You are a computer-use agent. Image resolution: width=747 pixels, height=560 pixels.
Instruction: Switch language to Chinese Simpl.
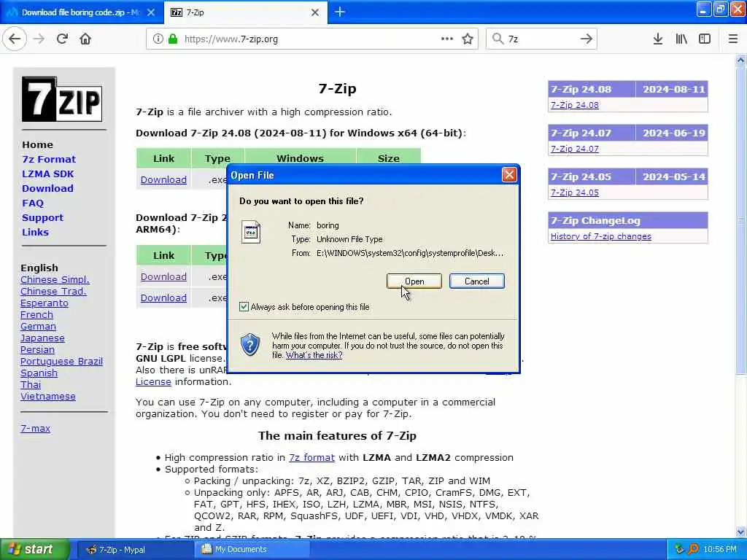pyautogui.click(x=55, y=279)
